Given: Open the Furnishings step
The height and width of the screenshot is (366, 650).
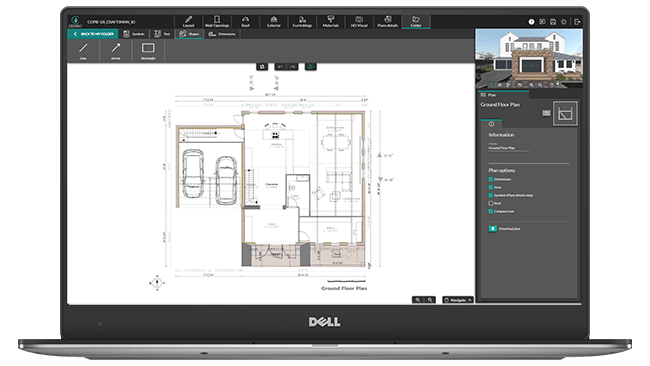Looking at the screenshot, I should click(x=302, y=22).
